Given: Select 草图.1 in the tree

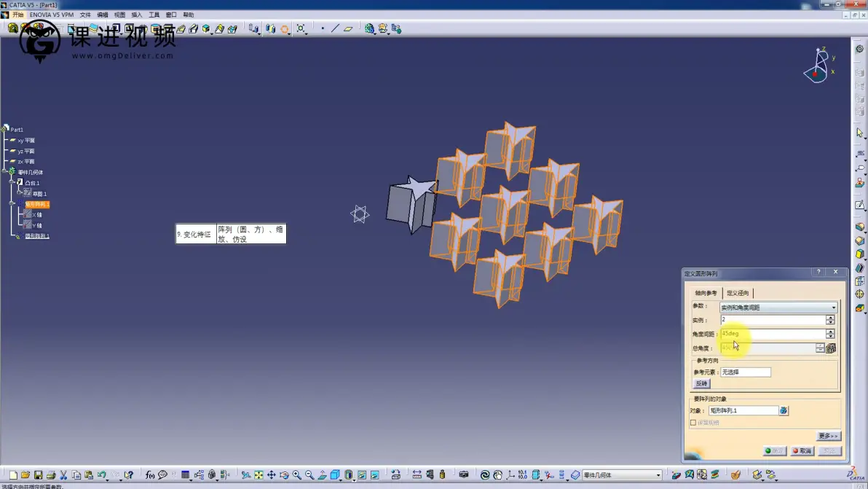Looking at the screenshot, I should pos(39,194).
